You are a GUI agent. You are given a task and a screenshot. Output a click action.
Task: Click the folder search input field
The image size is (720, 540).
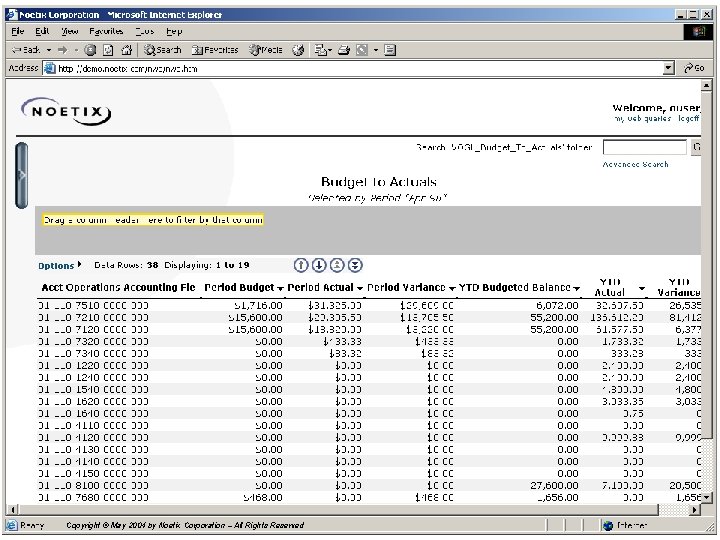pos(645,148)
